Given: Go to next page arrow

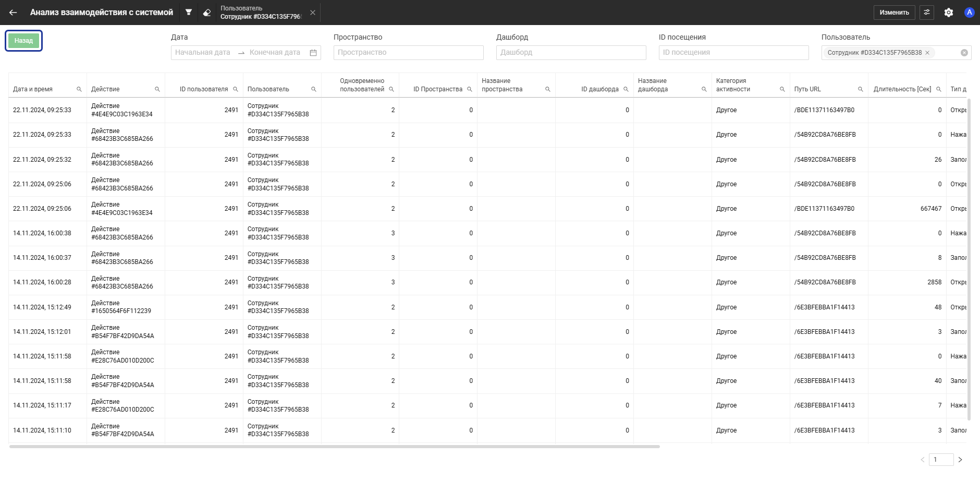Looking at the screenshot, I should [x=960, y=460].
